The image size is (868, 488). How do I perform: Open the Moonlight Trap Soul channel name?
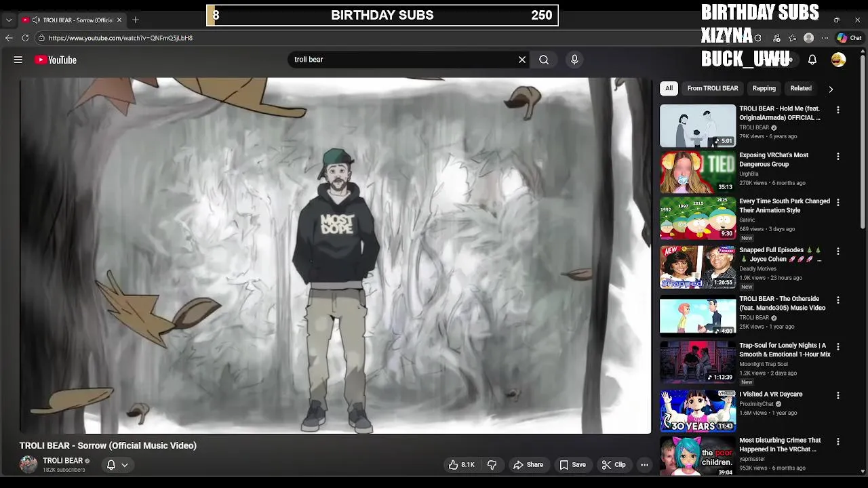click(x=764, y=365)
